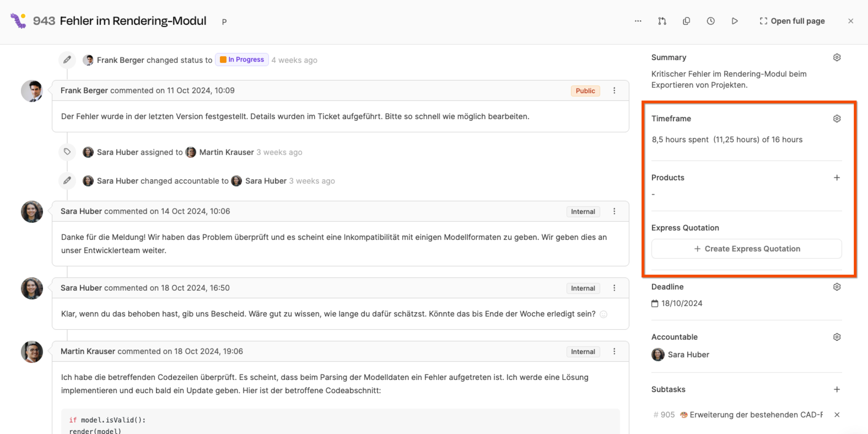868x434 pixels.
Task: Click the In Progress status badge
Action: click(x=242, y=60)
